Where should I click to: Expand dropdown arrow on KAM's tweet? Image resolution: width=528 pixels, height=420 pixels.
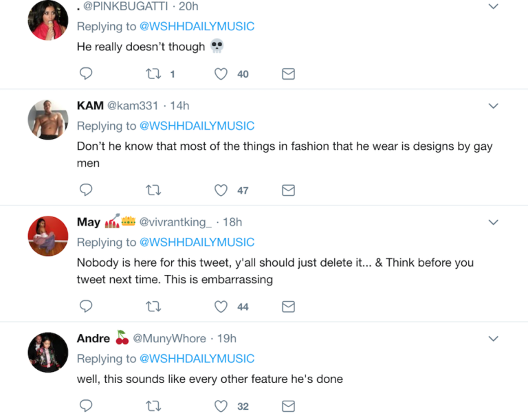(x=493, y=106)
